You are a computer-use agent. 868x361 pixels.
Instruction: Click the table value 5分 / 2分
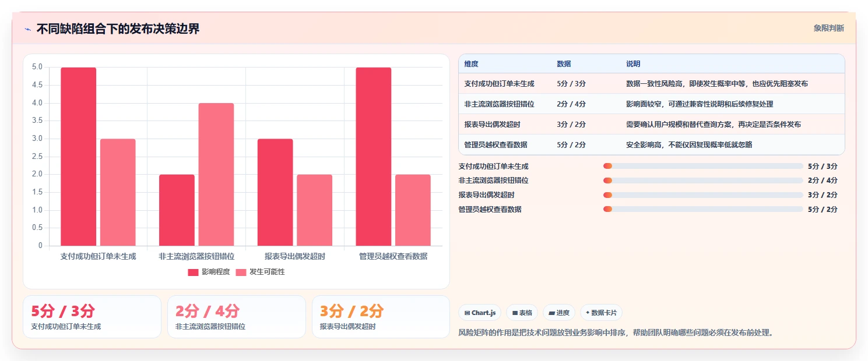(571, 144)
